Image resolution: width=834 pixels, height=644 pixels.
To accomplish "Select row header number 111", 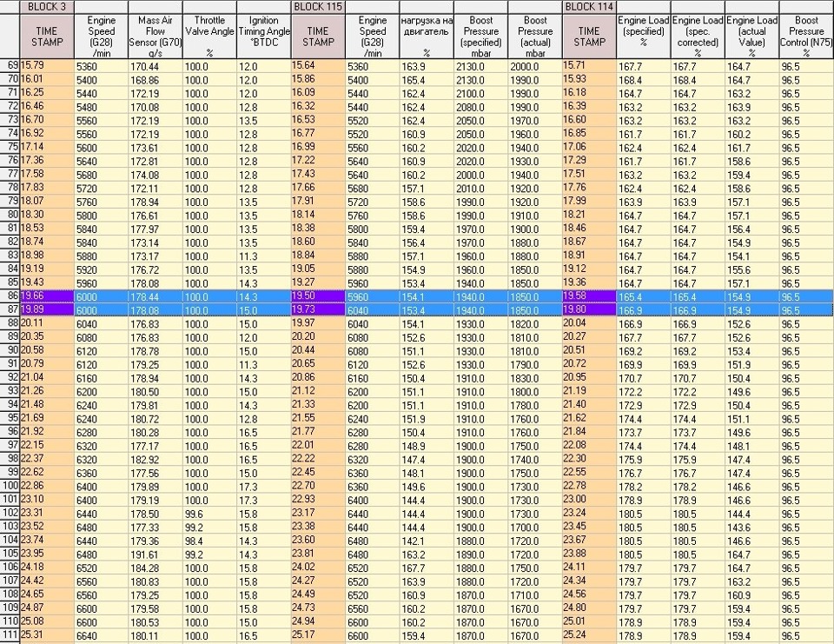I will coord(10,635).
